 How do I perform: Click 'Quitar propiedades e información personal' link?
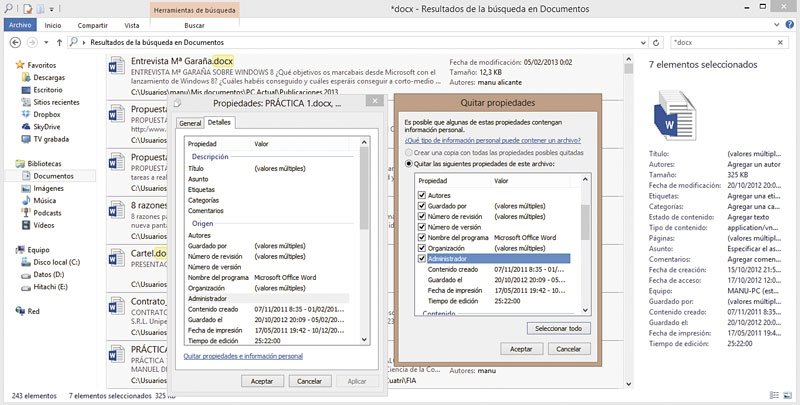243,356
